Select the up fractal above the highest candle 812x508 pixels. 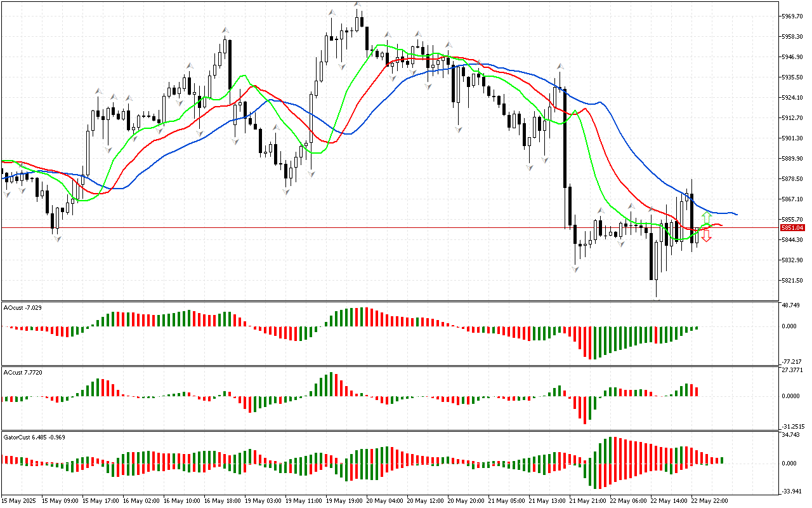click(358, 5)
